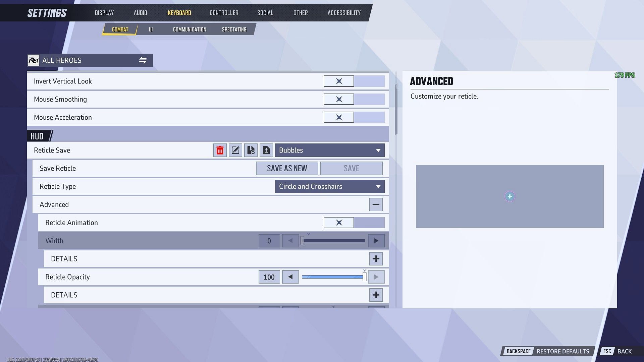The height and width of the screenshot is (362, 644).
Task: Click Restore Defaults
Action: [563, 351]
